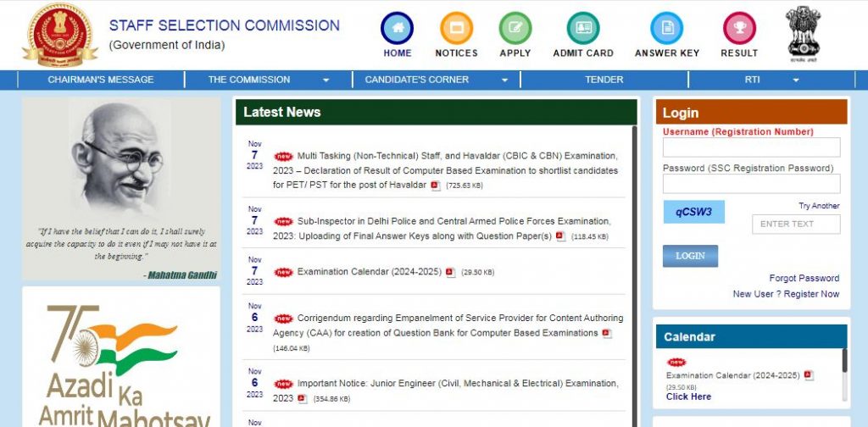868x427 pixels.
Task: Click the Staff Selection Commission logo
Action: point(59,35)
